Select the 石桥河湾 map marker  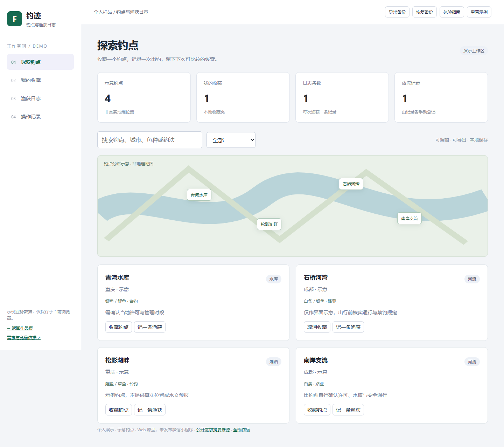351,184
